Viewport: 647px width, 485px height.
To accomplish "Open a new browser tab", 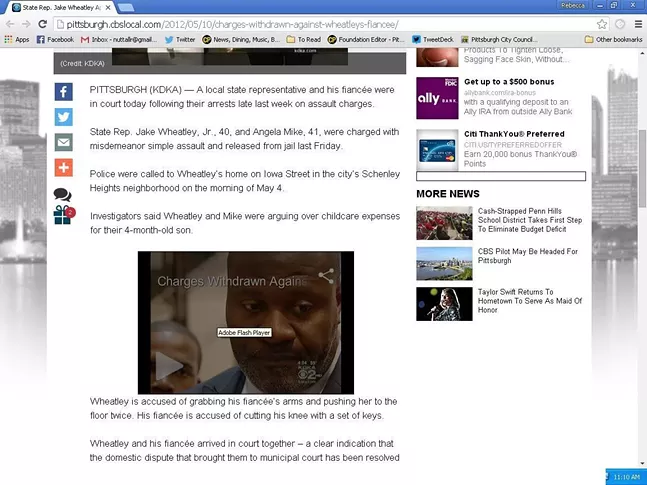I will click(126, 7).
